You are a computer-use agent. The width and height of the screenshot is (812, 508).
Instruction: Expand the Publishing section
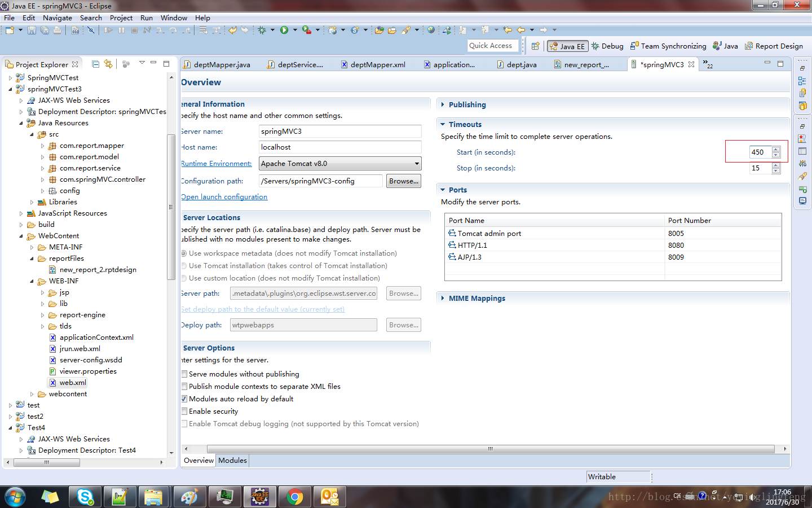[x=443, y=104]
